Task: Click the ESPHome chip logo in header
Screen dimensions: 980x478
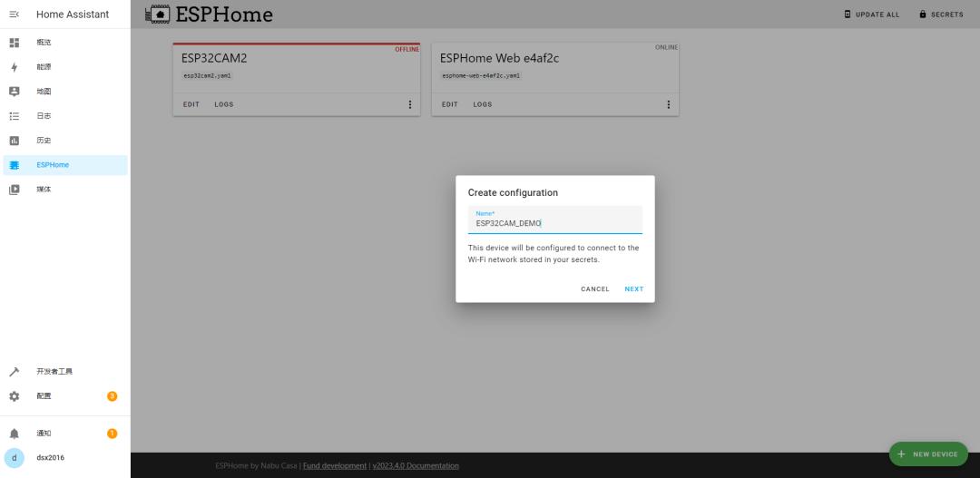Action: coord(158,15)
